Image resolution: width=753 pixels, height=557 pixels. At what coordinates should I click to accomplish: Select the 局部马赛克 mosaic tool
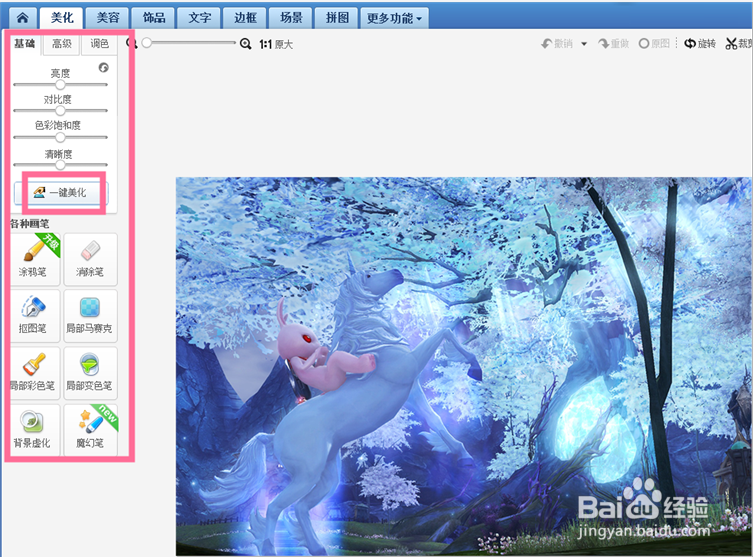coord(90,316)
